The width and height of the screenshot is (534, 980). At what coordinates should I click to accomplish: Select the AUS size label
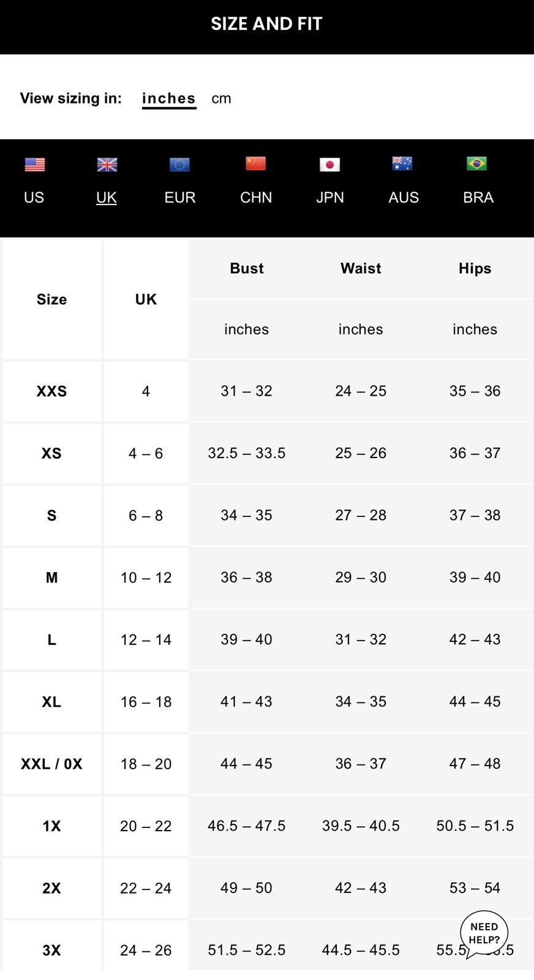tap(404, 197)
